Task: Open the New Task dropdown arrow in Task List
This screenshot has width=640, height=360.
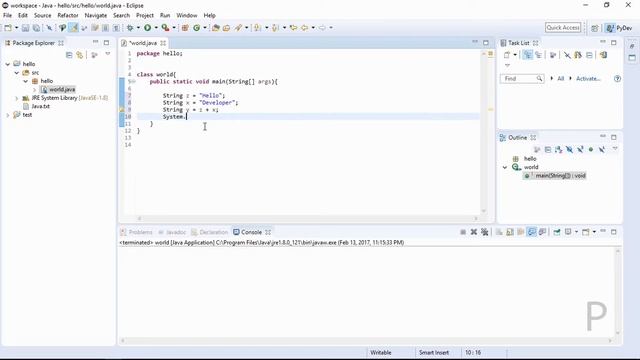Action: [515, 55]
